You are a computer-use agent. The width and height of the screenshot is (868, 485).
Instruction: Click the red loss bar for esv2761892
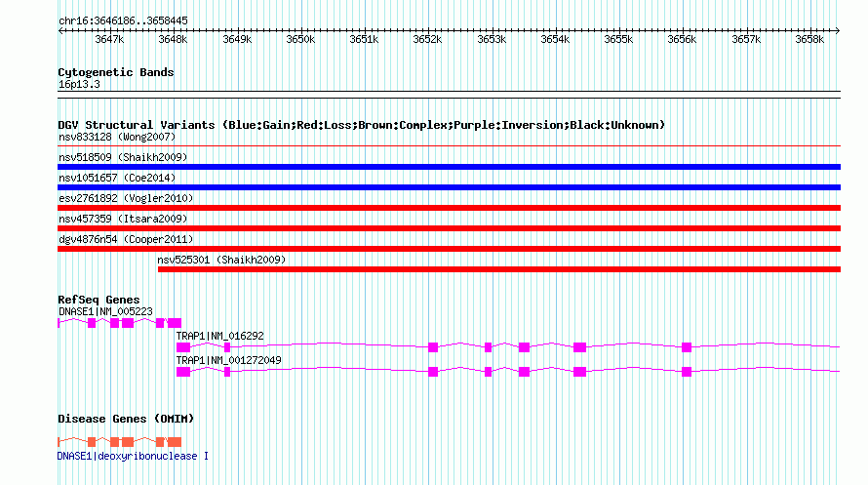point(449,208)
